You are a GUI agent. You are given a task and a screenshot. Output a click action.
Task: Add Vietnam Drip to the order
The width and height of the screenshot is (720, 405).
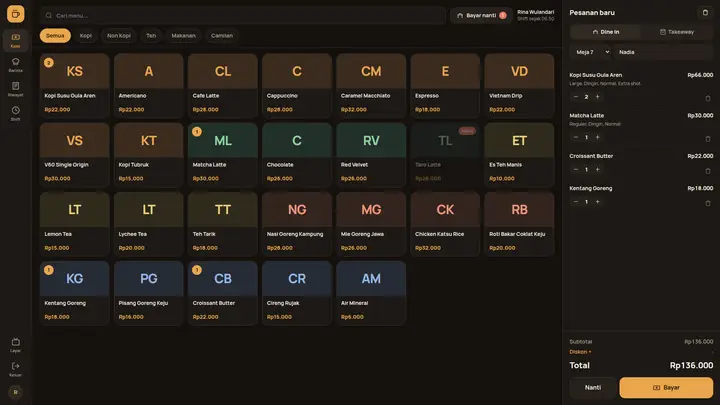pos(519,85)
